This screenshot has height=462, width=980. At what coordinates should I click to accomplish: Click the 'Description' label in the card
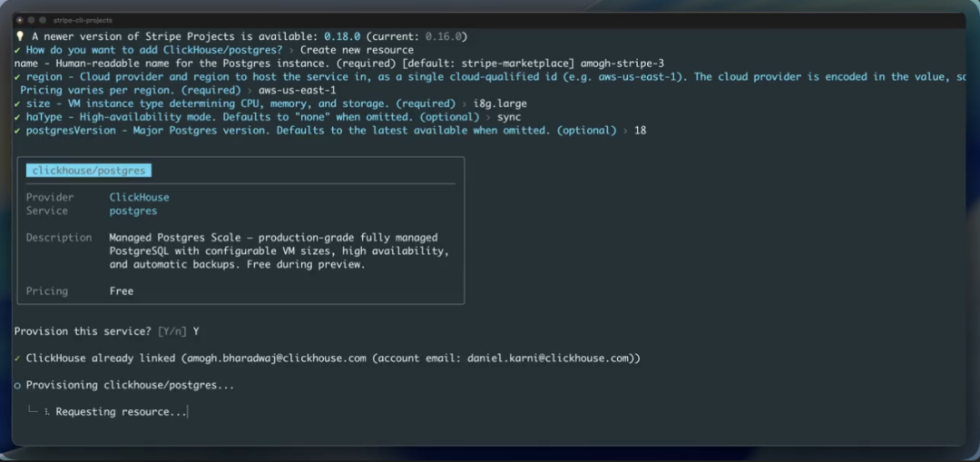[x=59, y=238]
